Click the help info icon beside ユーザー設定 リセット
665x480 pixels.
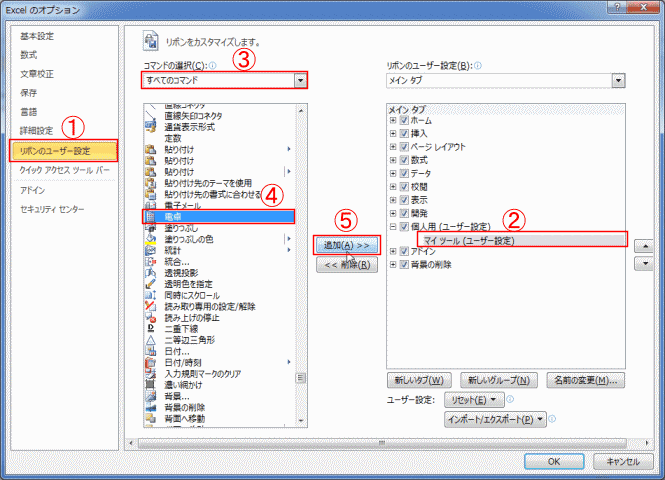510,399
